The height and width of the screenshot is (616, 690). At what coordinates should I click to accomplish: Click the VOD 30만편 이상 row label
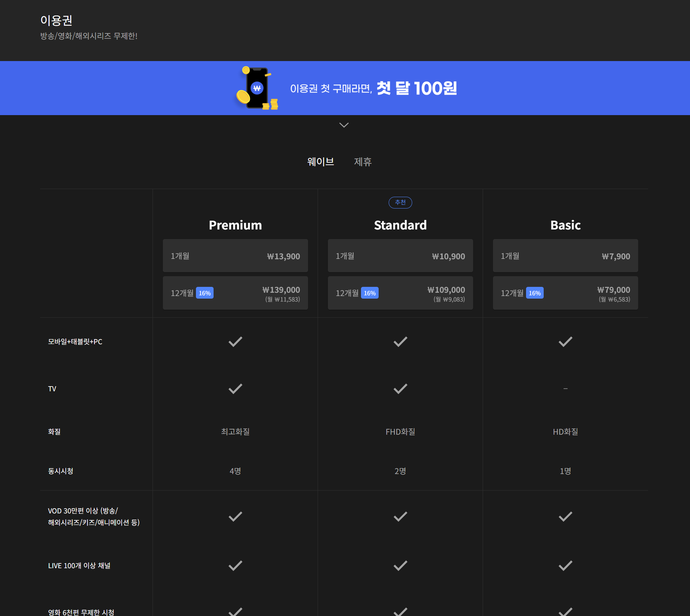pyautogui.click(x=94, y=517)
